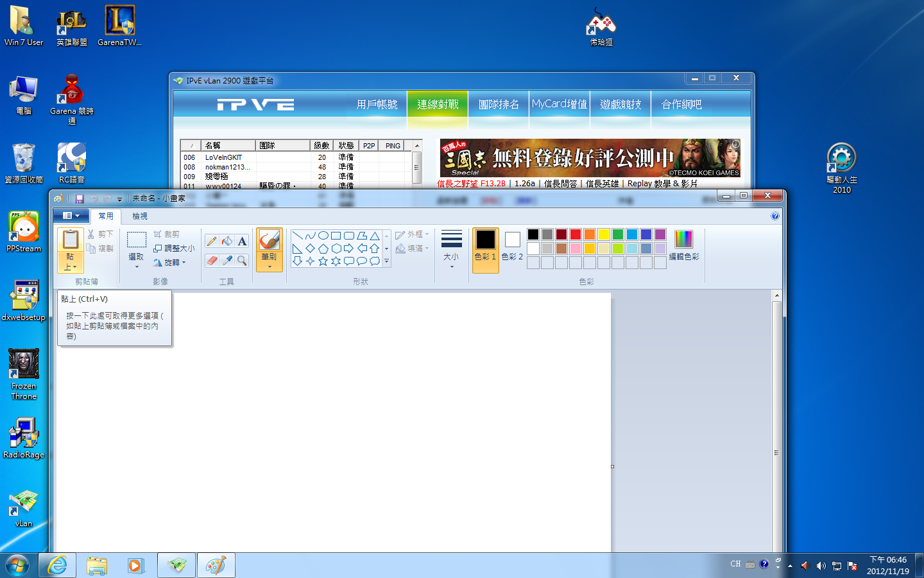Screen dimensions: 924x578
Task: Click the 三國志 banner ad in IPvE
Action: tap(590, 158)
